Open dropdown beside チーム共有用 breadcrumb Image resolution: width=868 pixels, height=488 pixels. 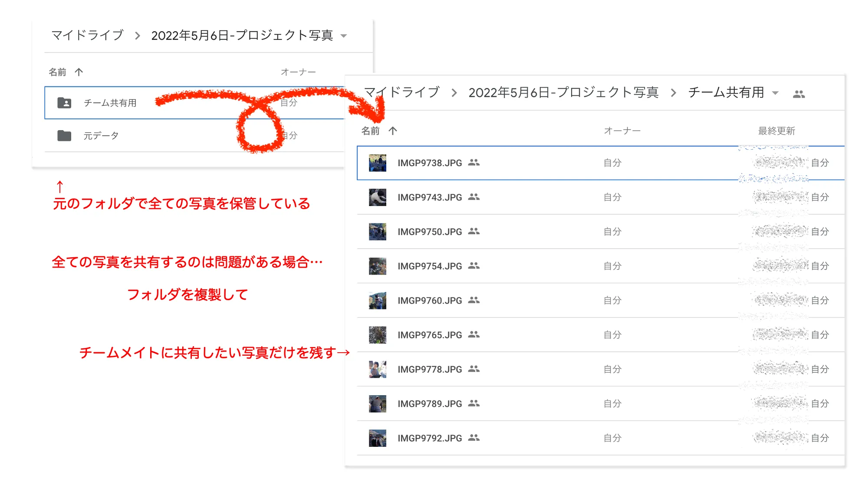point(776,93)
